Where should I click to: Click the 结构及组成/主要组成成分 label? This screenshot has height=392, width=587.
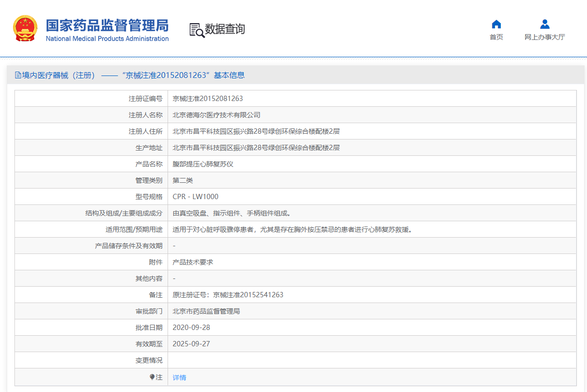124,213
